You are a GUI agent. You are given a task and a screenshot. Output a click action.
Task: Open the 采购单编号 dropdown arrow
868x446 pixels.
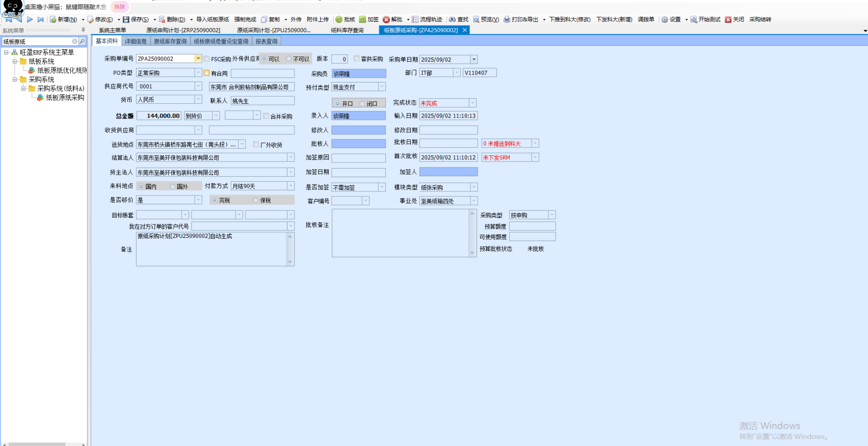(198, 59)
